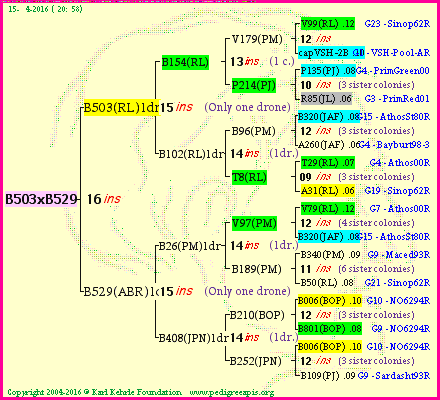The image size is (440, 400).
Task: Click 10 ins (3 sister colonies) label
Action: pos(357,85)
